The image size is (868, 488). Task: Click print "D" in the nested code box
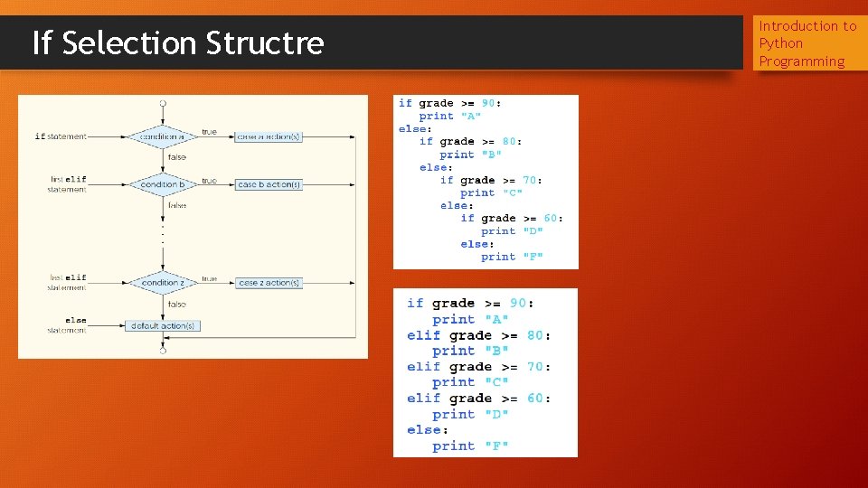(512, 231)
